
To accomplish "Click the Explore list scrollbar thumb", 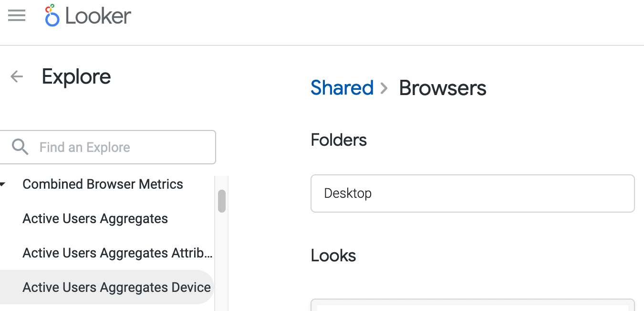I will (222, 201).
